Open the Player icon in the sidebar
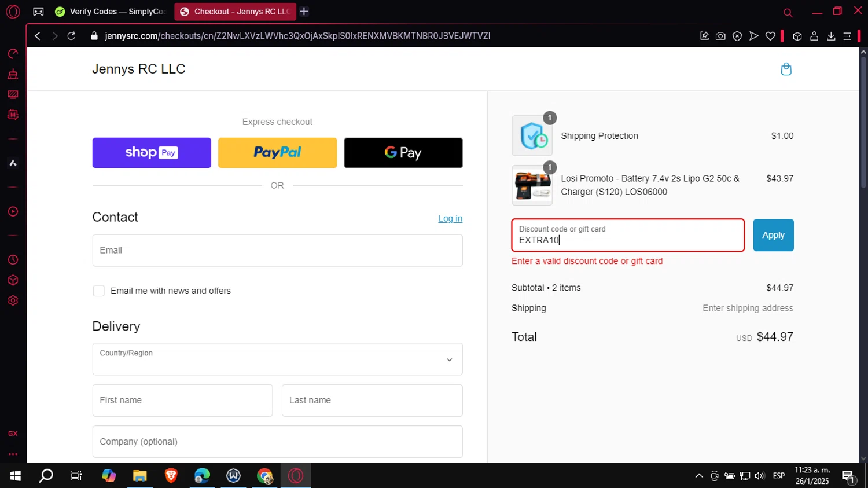The image size is (868, 488). 13,211
